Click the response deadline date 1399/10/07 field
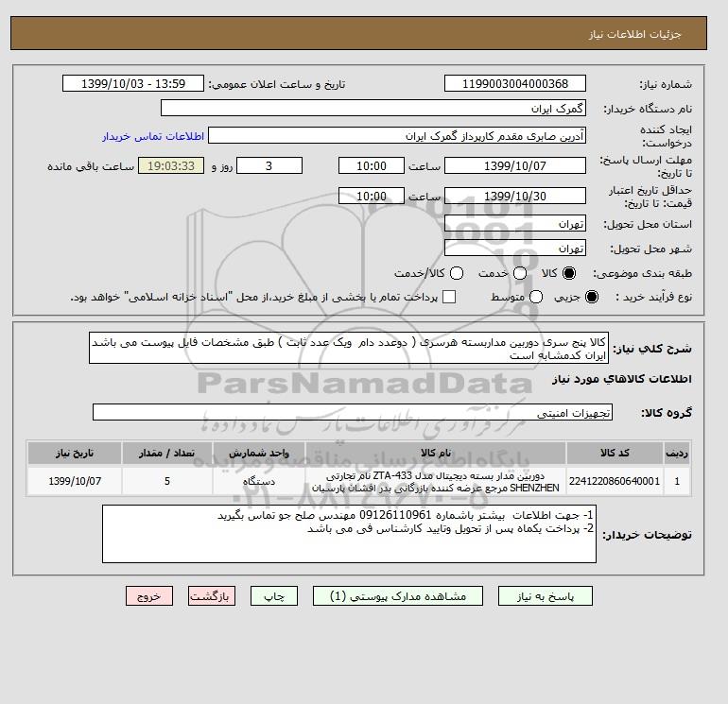 point(515,165)
